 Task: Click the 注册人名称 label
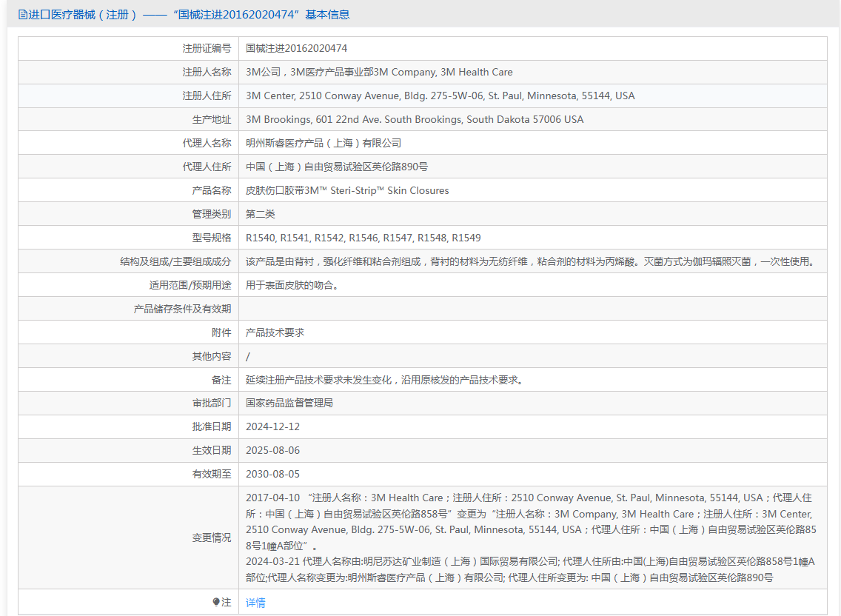tap(207, 72)
